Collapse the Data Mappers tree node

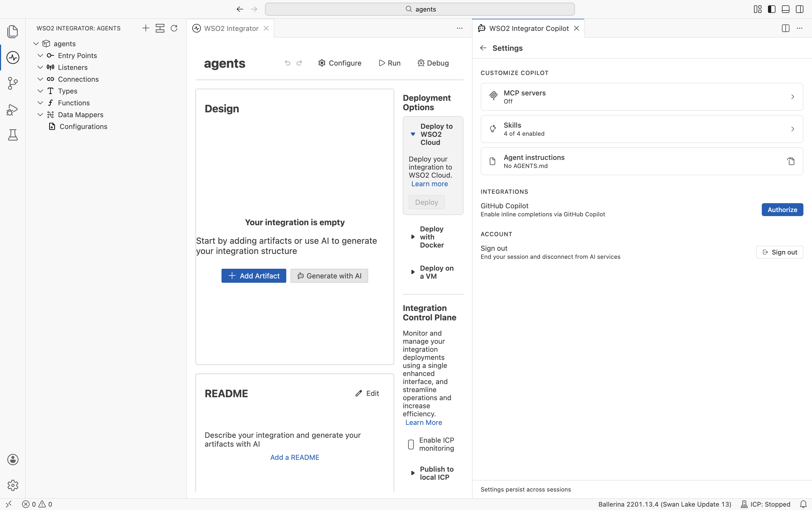tap(40, 115)
